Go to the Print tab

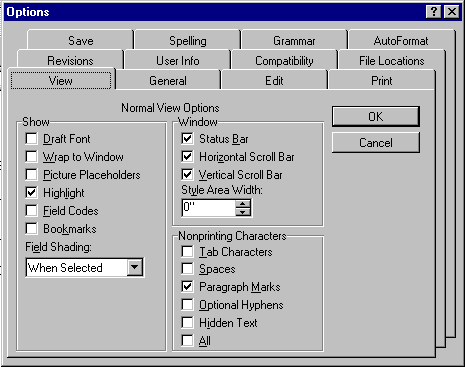pos(382,80)
